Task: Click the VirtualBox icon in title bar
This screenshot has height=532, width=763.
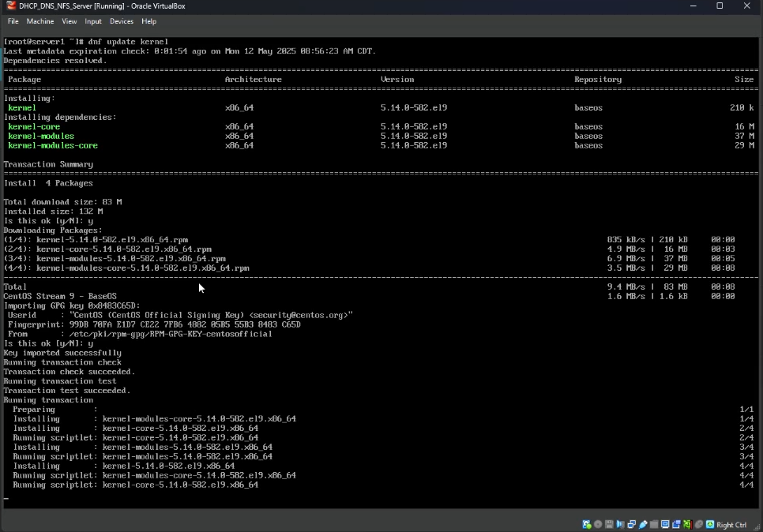Action: coord(11,6)
